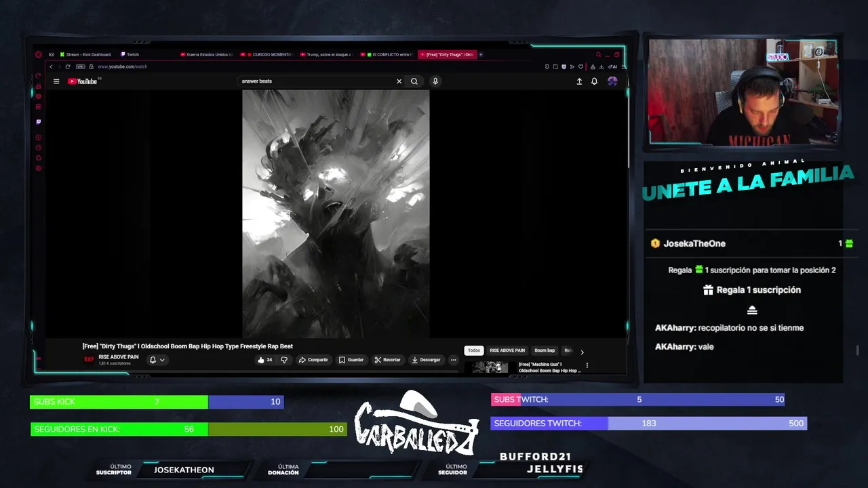The width and height of the screenshot is (868, 488).
Task: Open YouTube notifications bell in header
Action: pyautogui.click(x=594, y=81)
